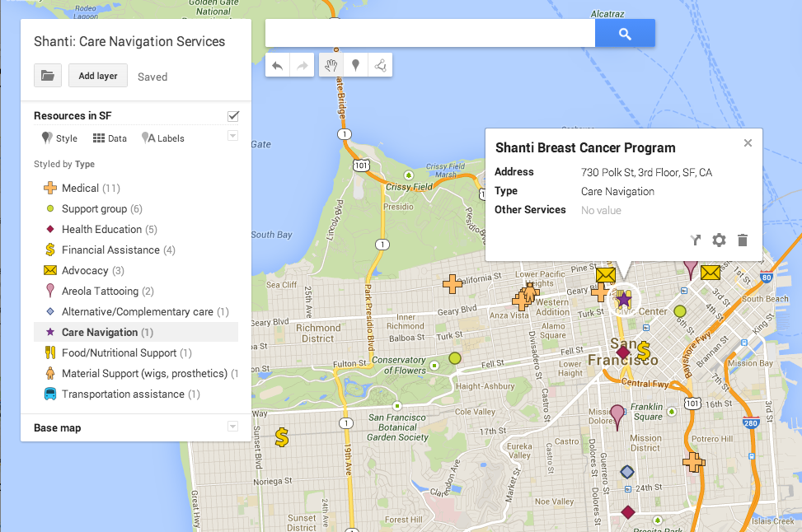This screenshot has height=532, width=802.
Task: Click the address value 730 Polk St
Action: (646, 173)
